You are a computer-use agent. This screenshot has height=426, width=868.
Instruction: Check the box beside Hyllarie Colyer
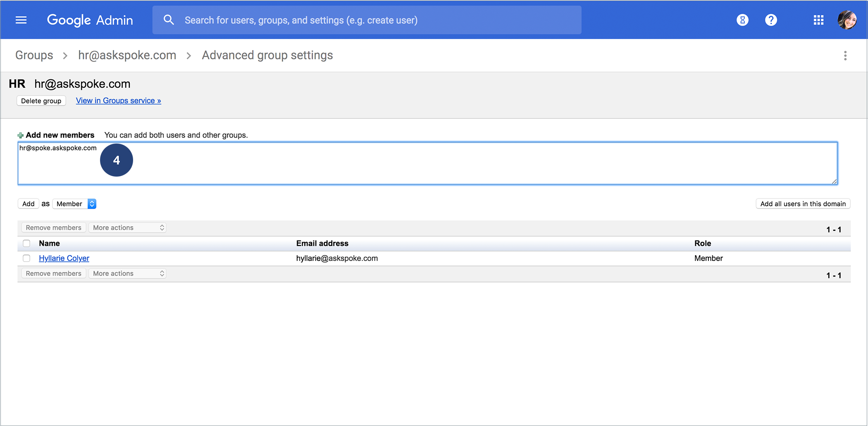coord(26,258)
